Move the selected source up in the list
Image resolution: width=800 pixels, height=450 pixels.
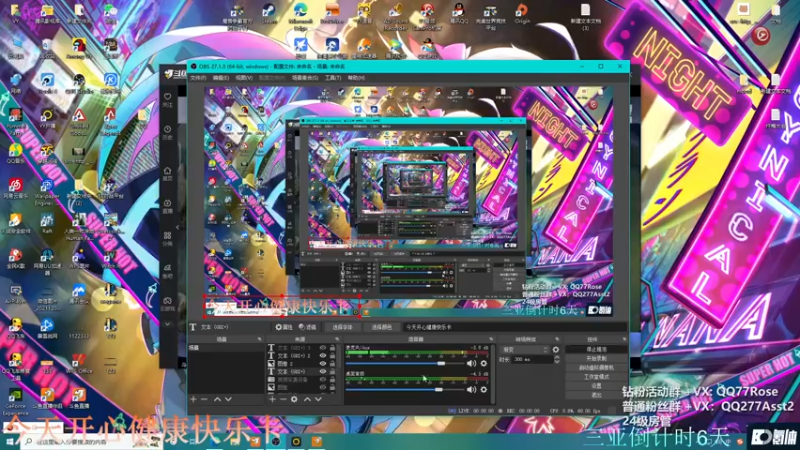tap(307, 399)
